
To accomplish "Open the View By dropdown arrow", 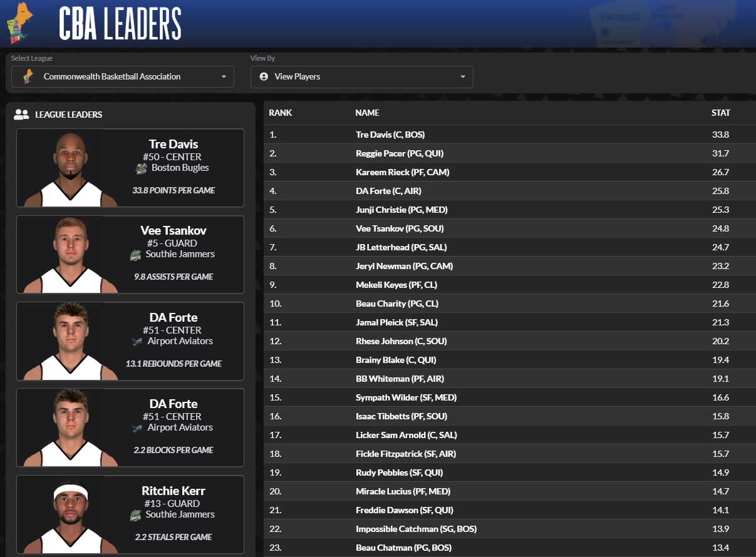I will point(463,77).
